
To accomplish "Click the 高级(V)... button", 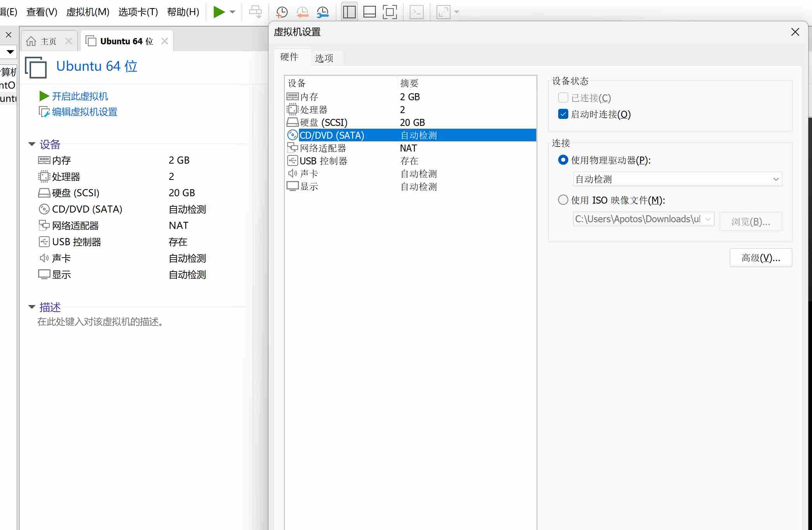I will (760, 258).
